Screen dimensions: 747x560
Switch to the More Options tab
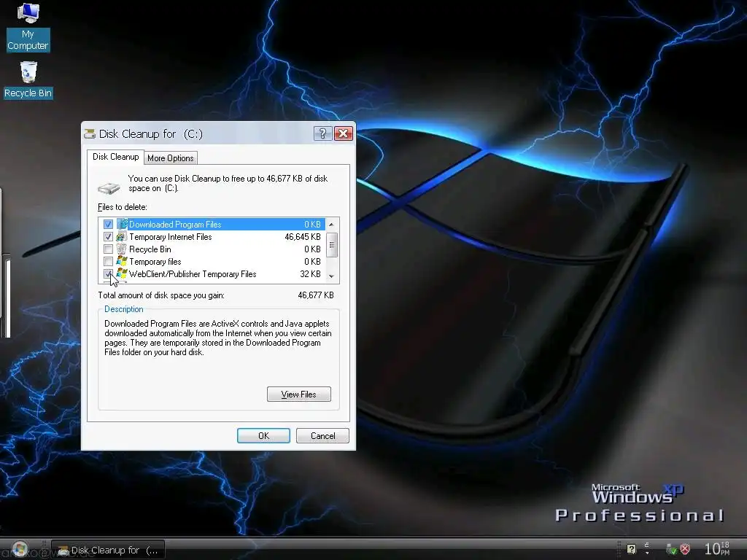coord(171,158)
